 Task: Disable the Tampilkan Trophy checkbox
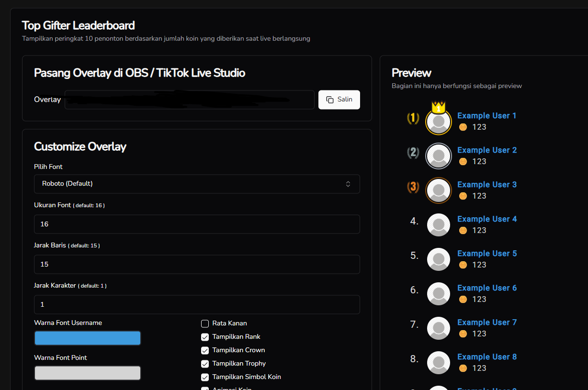205,364
